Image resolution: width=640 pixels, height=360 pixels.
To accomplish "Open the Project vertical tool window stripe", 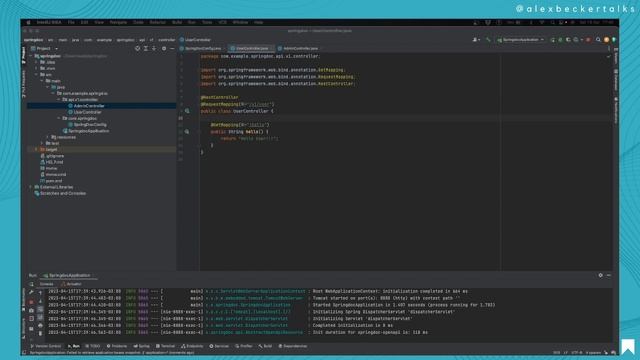I will coord(24,55).
